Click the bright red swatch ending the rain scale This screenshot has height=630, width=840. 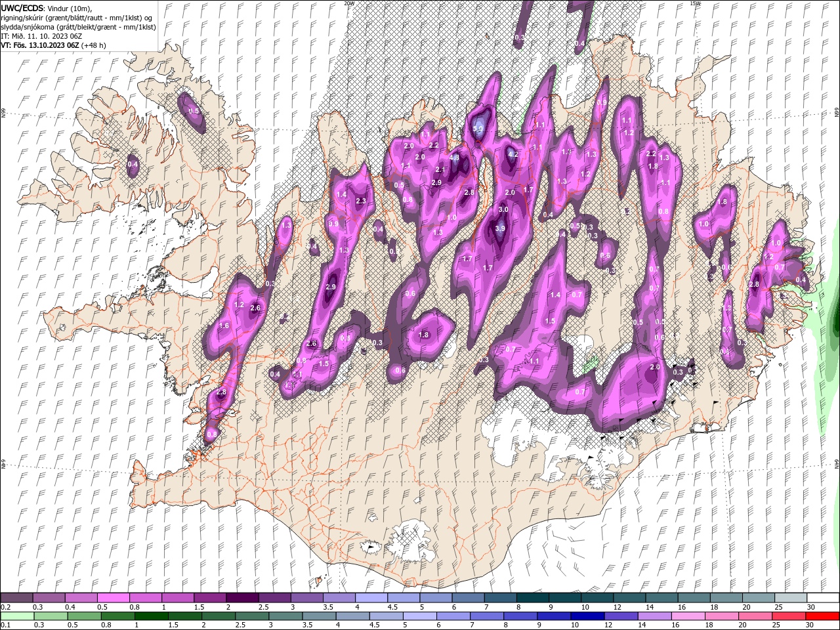822,616
